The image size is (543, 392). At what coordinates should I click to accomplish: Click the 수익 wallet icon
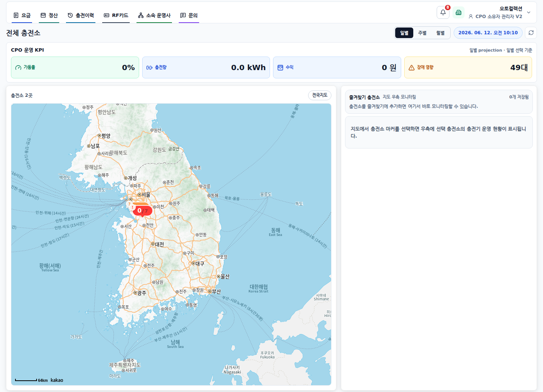coord(280,67)
